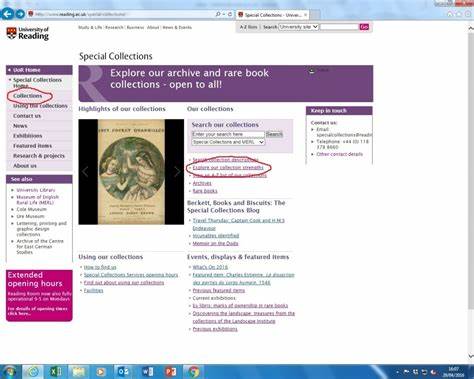Viewport: 474px width, 379px height.
Task: Open Travel Thursday Captain Cook blog link
Action: point(238,224)
